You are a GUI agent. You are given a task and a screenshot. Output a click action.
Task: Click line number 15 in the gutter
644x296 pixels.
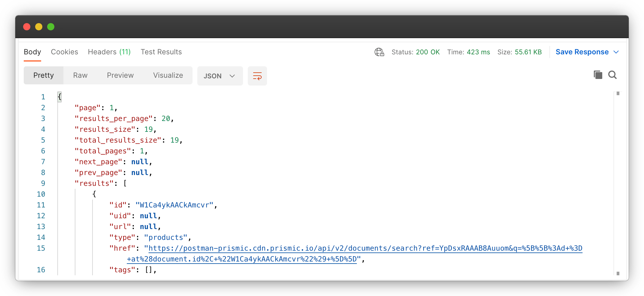click(41, 248)
